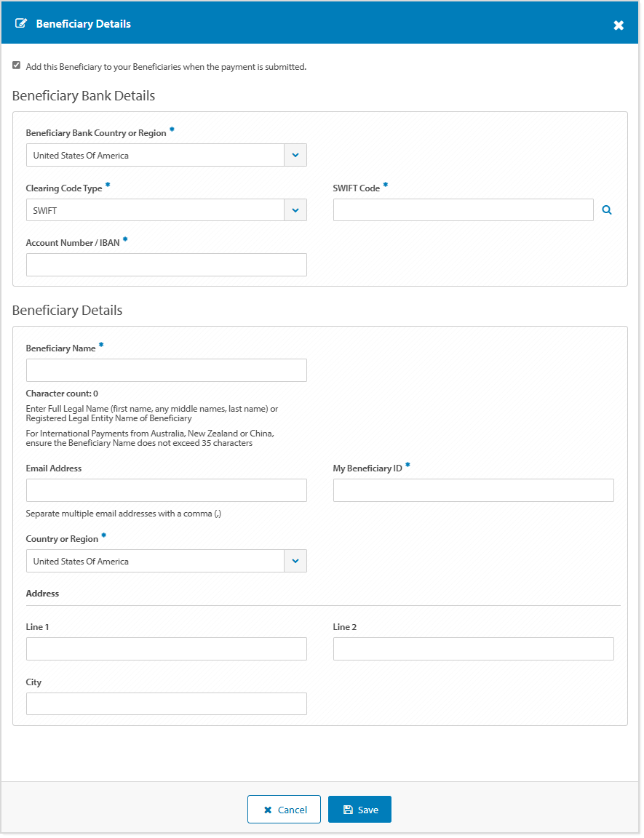Click the Beneficiary Name input box
The height and width of the screenshot is (838, 644).
166,370
